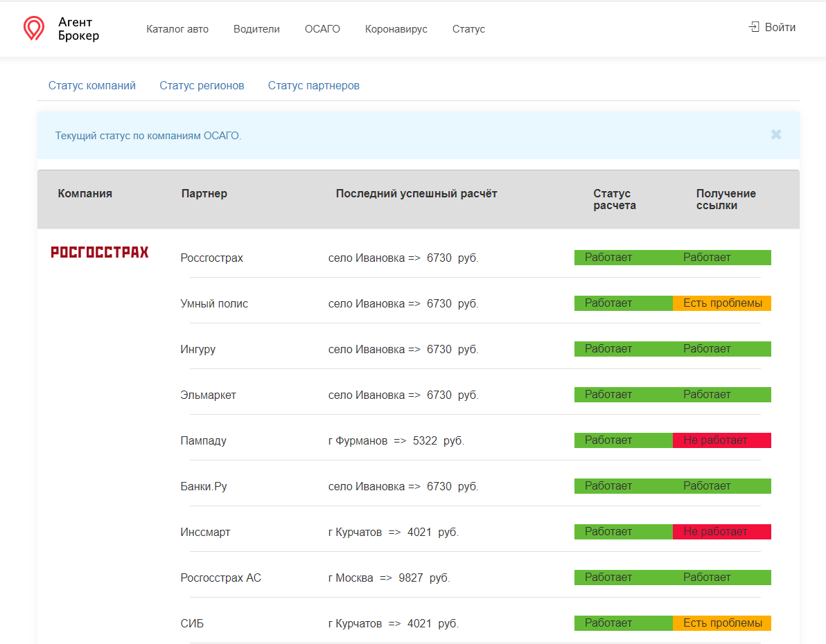826x644 pixels.
Task: Click the login icon next to Войти
Action: tap(754, 27)
